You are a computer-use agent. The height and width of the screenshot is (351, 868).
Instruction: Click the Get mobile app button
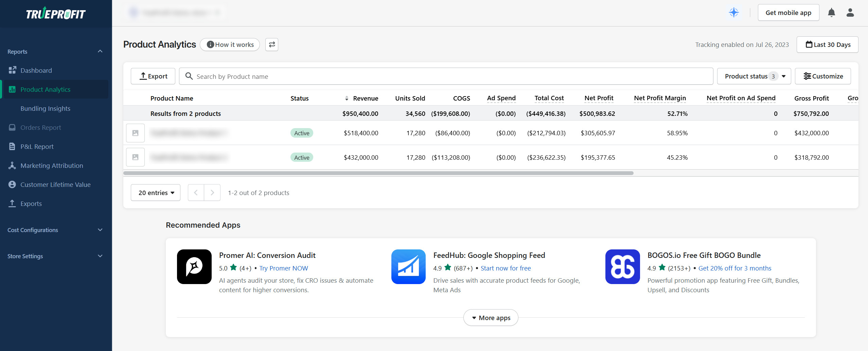(788, 12)
